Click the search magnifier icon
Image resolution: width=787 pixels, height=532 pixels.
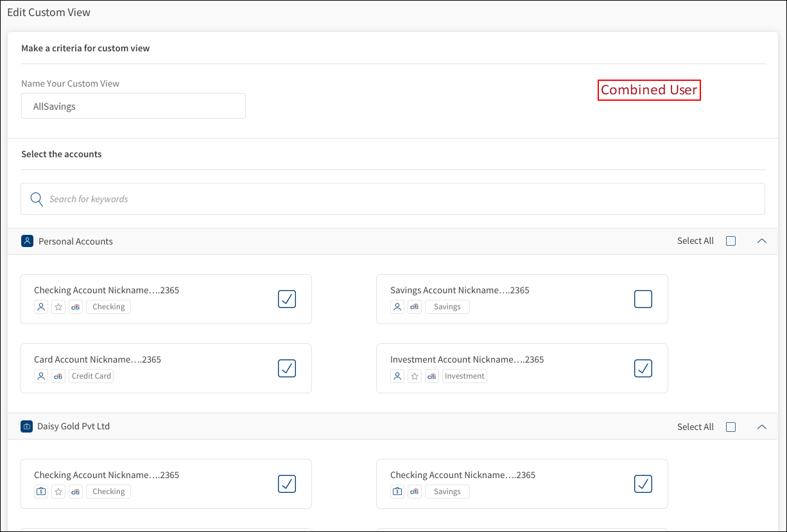pos(37,199)
